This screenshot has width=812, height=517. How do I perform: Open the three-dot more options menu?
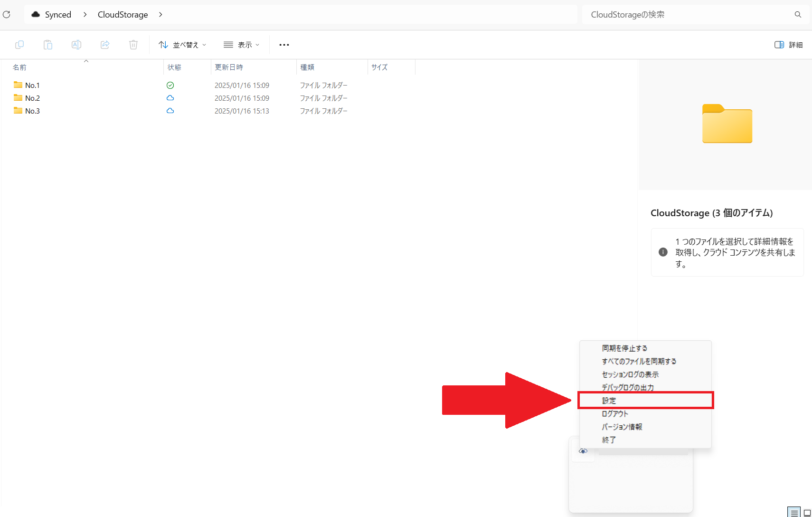coord(284,45)
